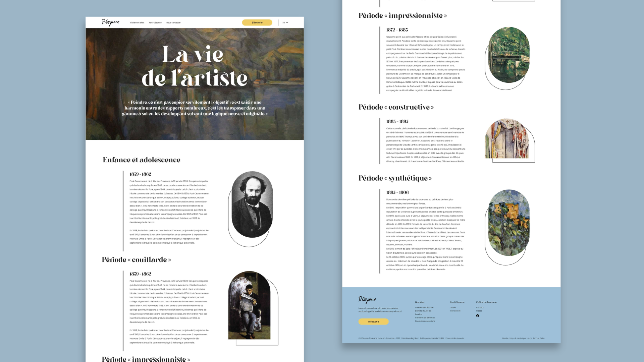Screen dimensions: 644x362
Task: Open the 'Presse' footer link
Action: [479, 311]
